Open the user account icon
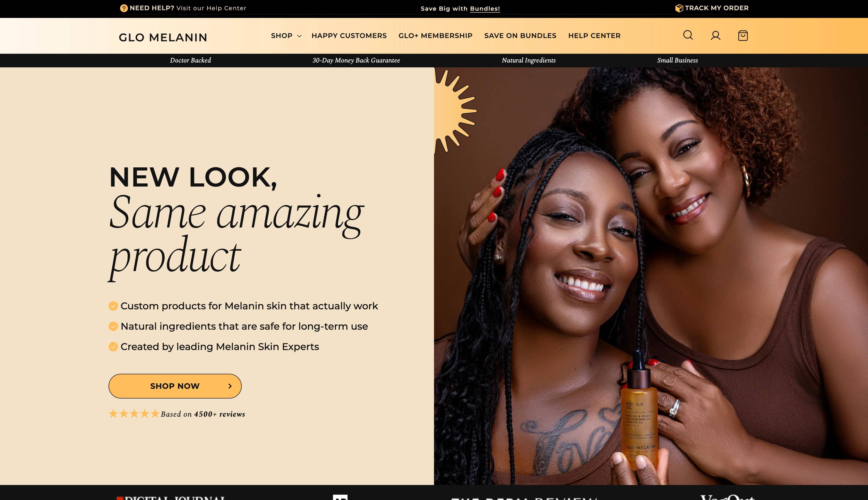Image resolution: width=868 pixels, height=500 pixels. pyautogui.click(x=715, y=35)
